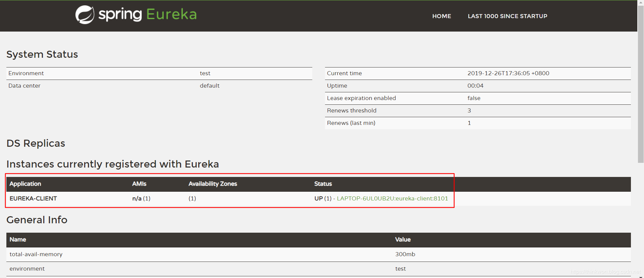Click the Spring leaf logo icon
This screenshot has height=278, width=644.
click(85, 15)
